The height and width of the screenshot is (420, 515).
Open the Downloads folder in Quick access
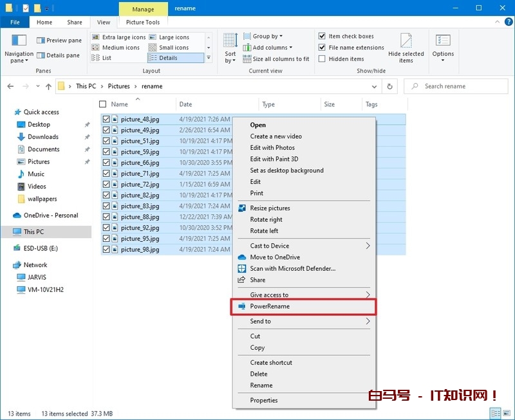pos(43,137)
